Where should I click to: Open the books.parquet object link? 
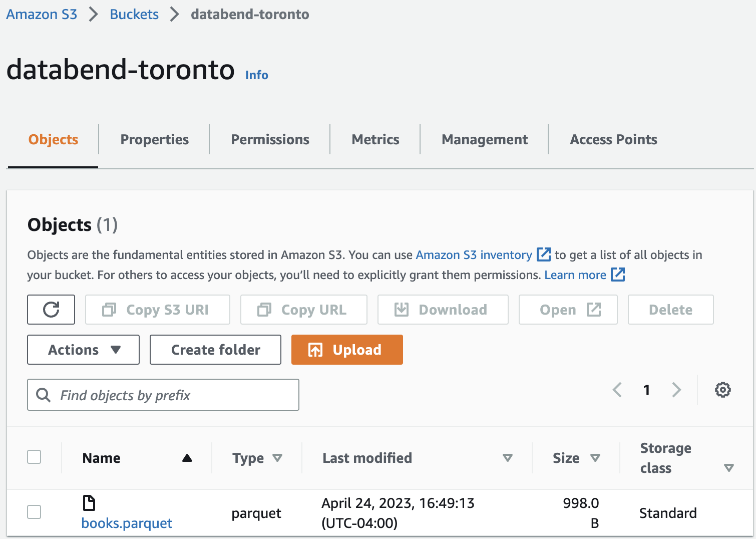click(x=127, y=523)
